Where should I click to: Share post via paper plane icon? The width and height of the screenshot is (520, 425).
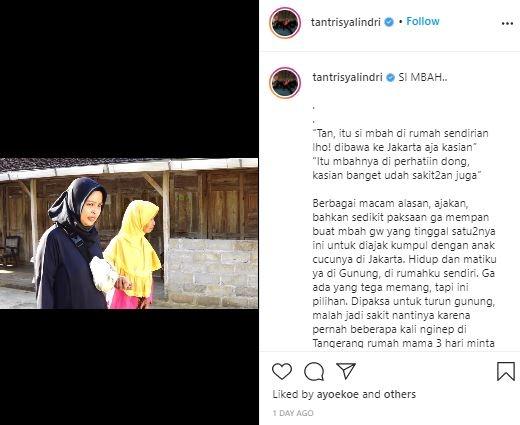point(346,371)
